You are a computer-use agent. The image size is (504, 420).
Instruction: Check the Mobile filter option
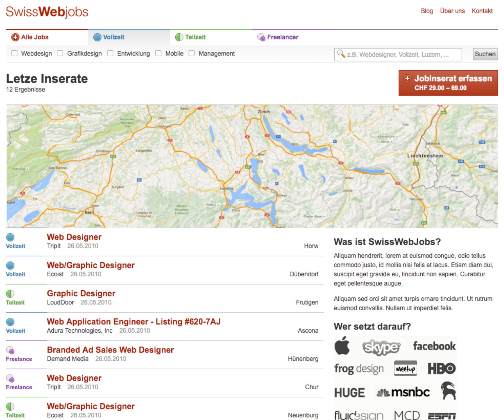(x=158, y=53)
